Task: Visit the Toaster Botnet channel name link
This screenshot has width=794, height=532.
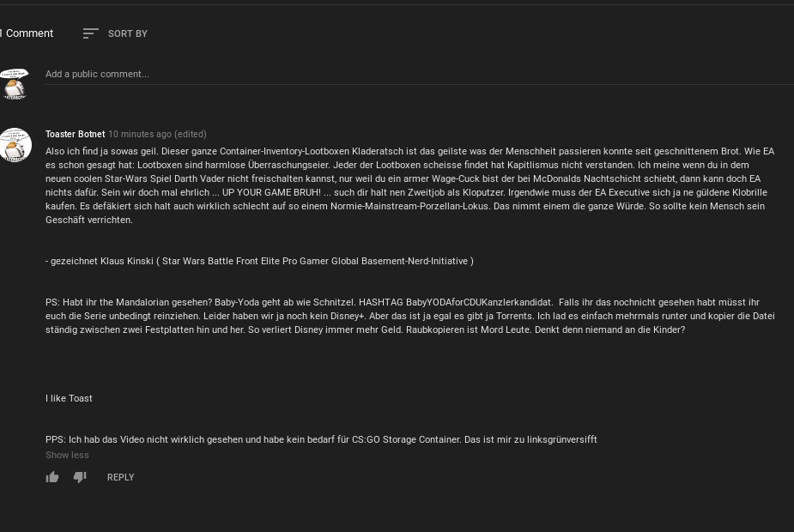Action: 75,134
